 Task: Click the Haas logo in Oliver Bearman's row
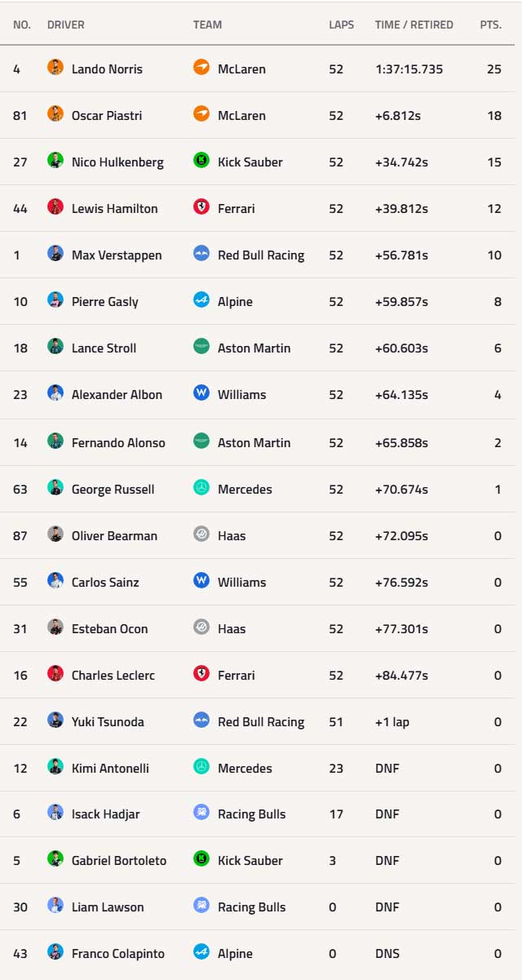pyautogui.click(x=201, y=535)
